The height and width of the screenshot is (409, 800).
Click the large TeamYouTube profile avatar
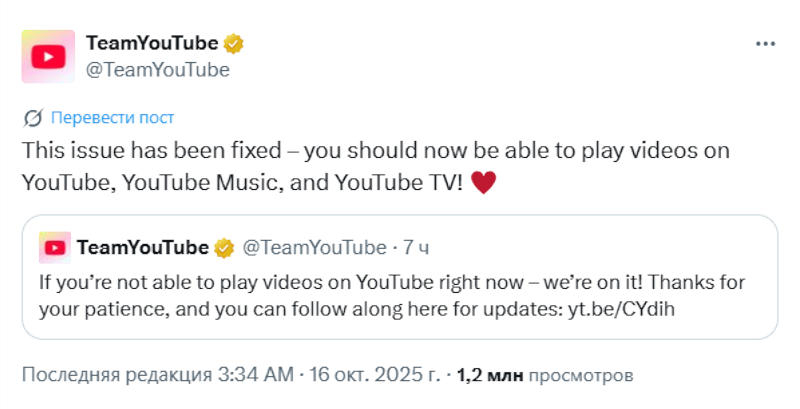pos(48,56)
